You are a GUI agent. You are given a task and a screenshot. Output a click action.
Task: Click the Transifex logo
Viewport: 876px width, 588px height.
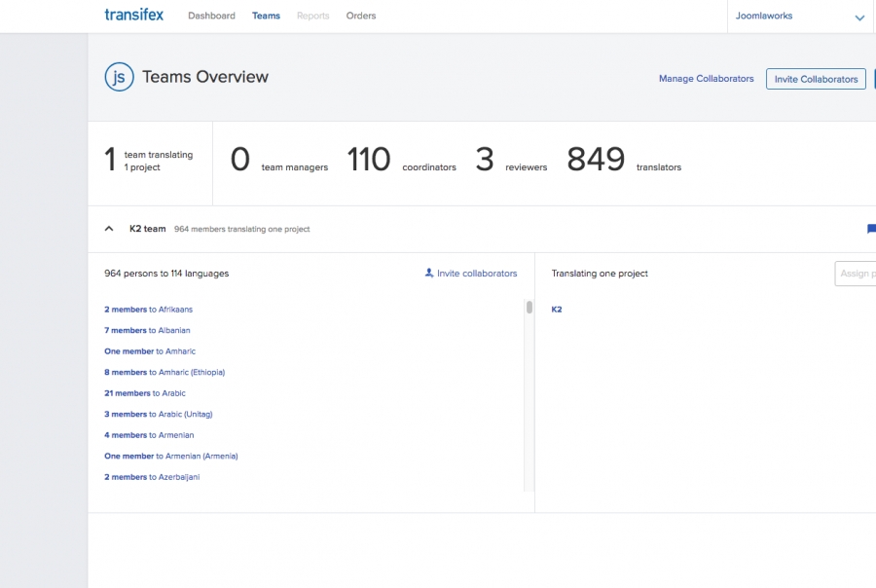click(134, 16)
